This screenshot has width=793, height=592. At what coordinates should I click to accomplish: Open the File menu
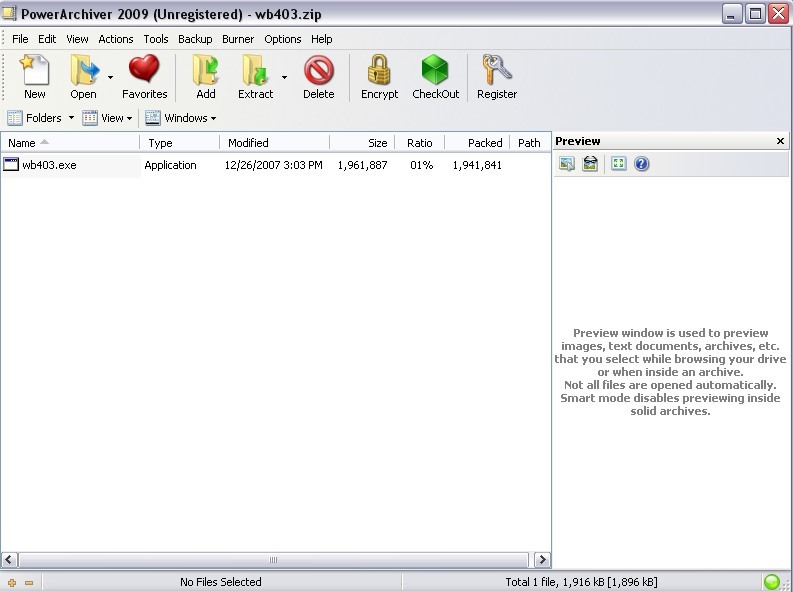(20, 39)
